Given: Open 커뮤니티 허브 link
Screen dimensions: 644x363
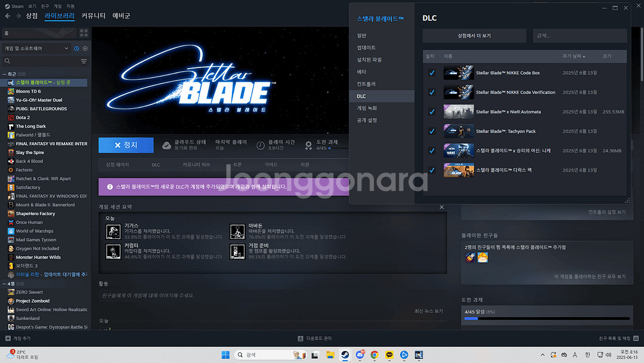Looking at the screenshot, I should click(196, 165).
